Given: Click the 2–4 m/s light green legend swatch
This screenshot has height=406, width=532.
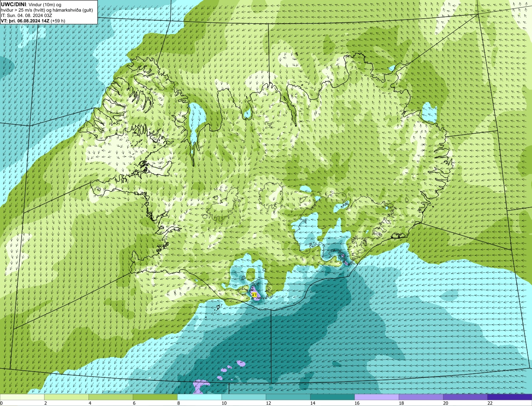Looking at the screenshot, I should (x=66, y=397).
